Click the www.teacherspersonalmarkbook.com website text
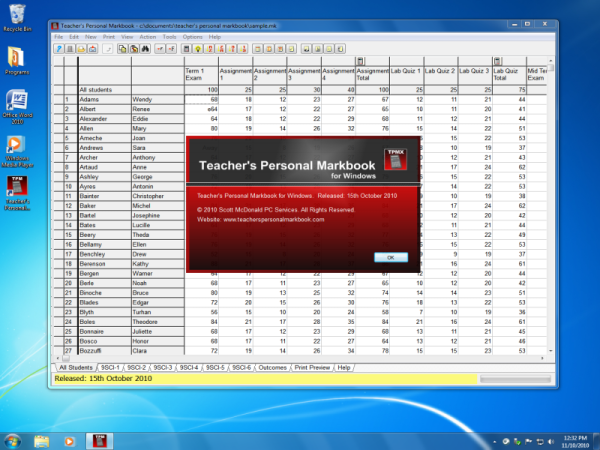The image size is (600, 450). (274, 220)
